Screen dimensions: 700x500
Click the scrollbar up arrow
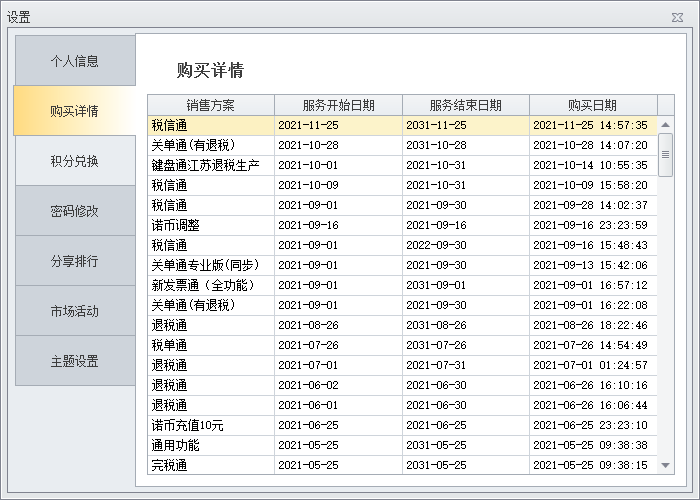click(666, 125)
